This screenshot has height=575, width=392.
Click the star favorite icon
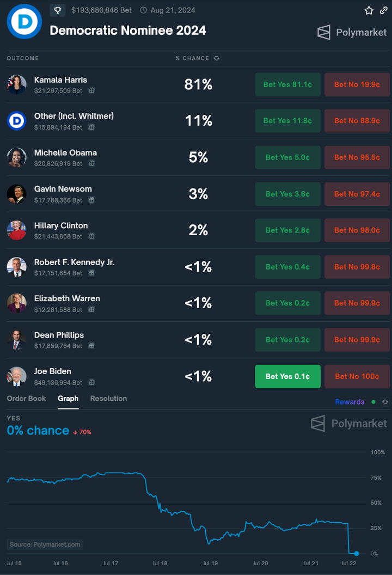pyautogui.click(x=369, y=10)
